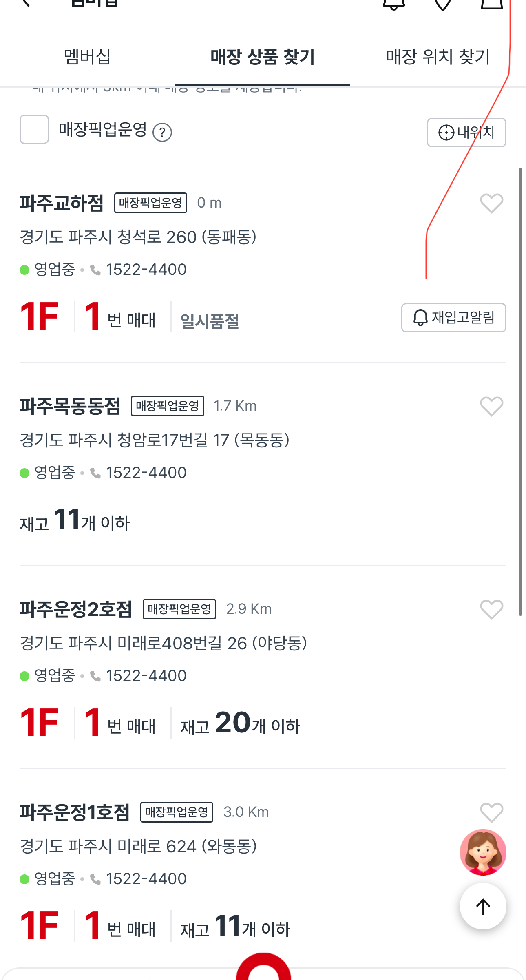Open the shopping bag icon at top
Screen dimensions: 526x980
pyautogui.click(x=491, y=3)
